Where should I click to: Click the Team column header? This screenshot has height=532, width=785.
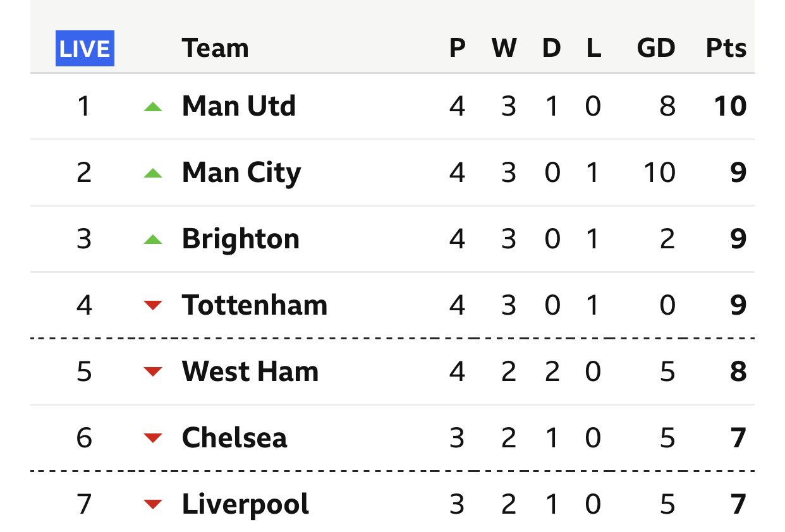pyautogui.click(x=216, y=49)
